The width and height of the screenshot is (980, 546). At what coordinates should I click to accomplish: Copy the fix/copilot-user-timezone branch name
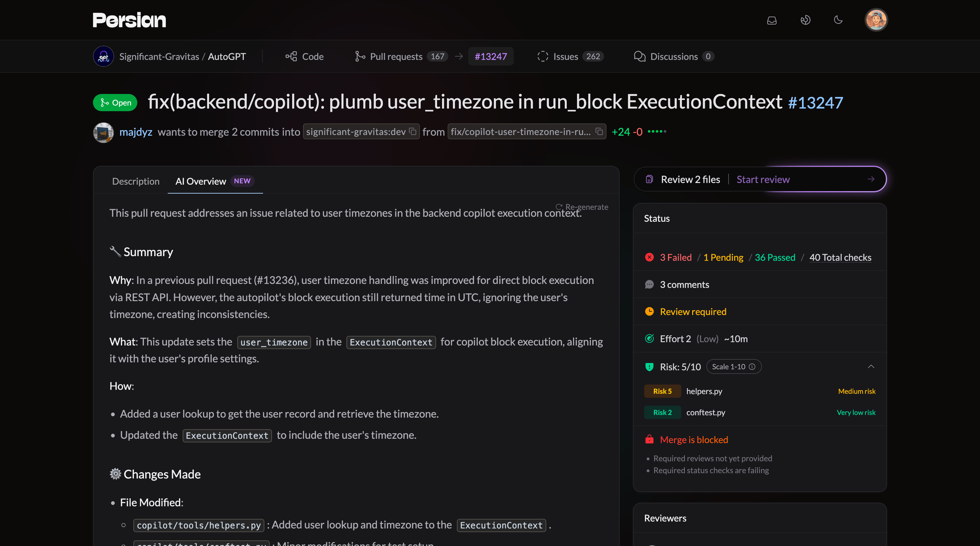point(599,132)
